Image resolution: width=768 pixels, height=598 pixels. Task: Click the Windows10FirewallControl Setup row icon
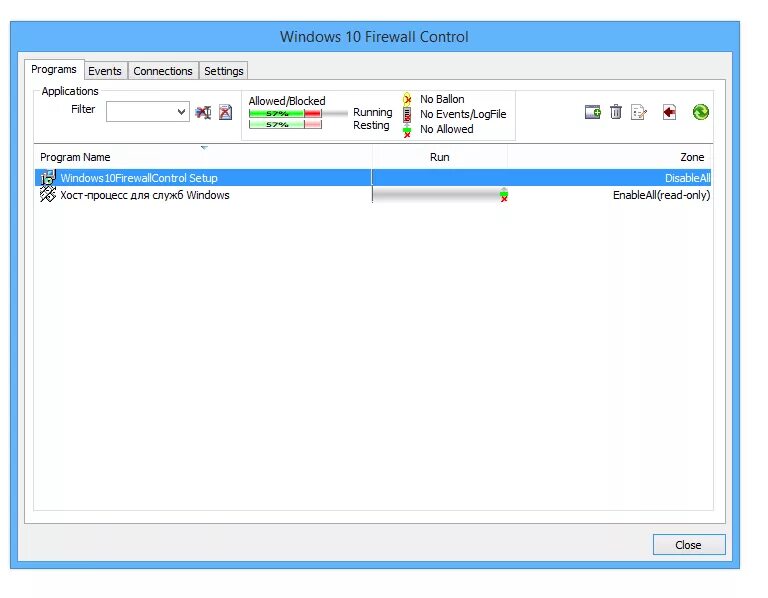click(48, 178)
